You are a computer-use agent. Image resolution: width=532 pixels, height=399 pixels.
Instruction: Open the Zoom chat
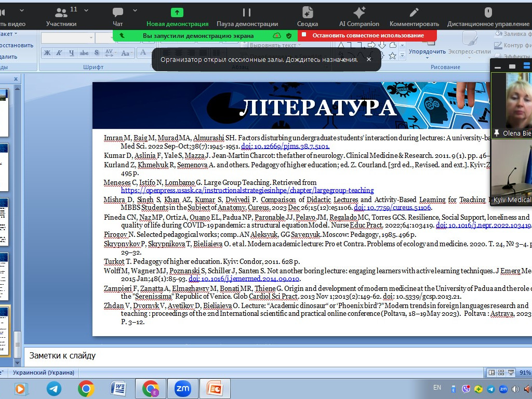tap(117, 17)
